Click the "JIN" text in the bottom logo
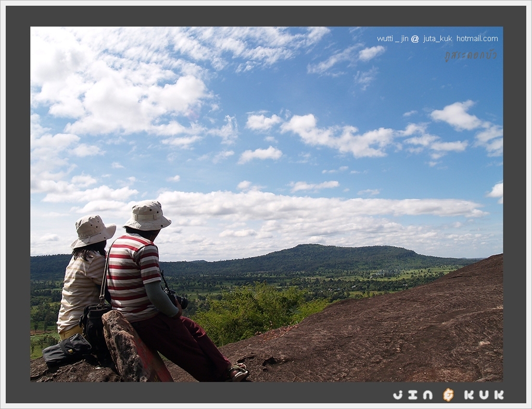This screenshot has width=532, height=409. pos(413,395)
